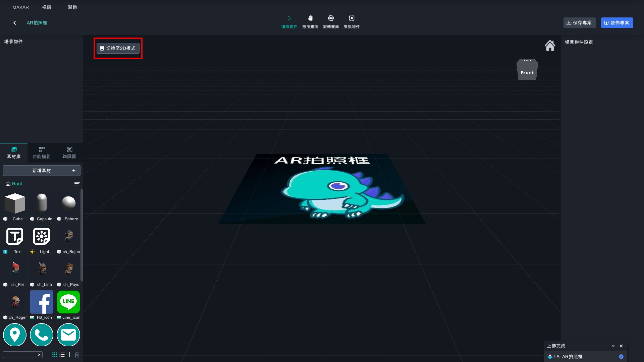Pick the Text asset icon
This screenshot has width=644, height=362.
[15, 236]
